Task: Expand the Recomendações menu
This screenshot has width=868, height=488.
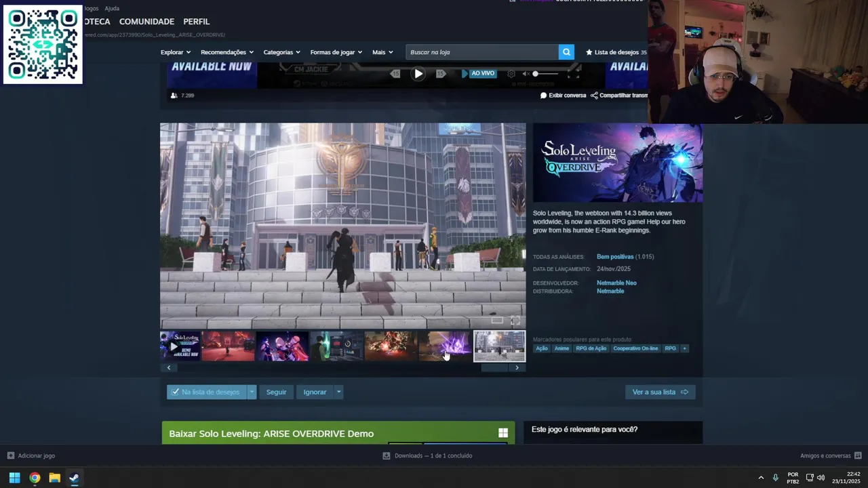Action: pos(227,52)
